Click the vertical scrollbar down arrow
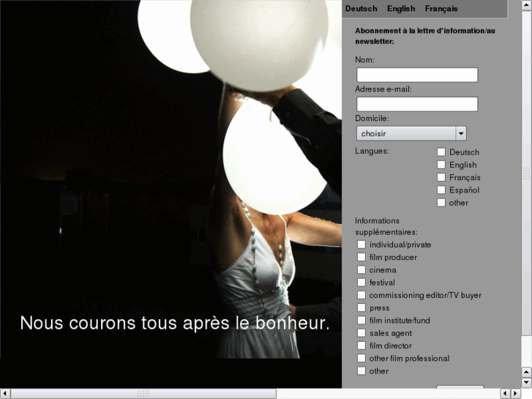The image size is (532, 399). (x=526, y=382)
